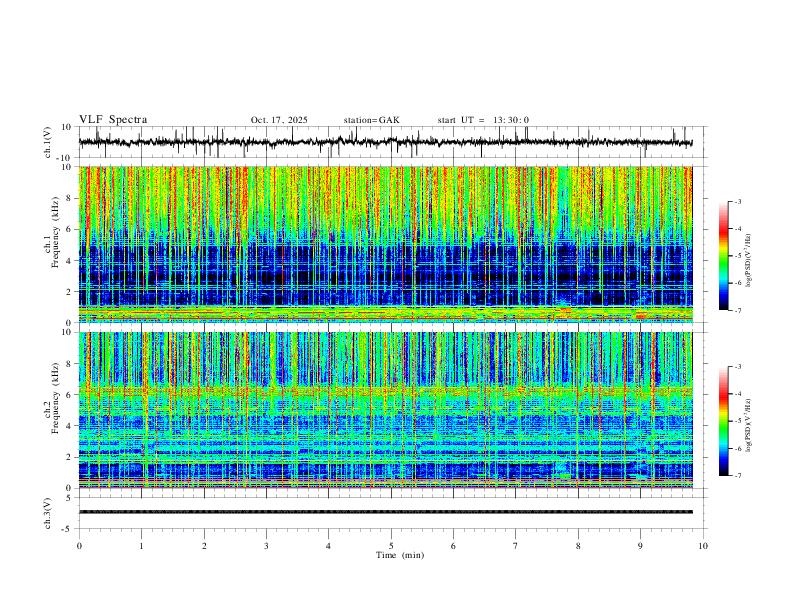Click the "4" kHz tick on ch.2 axis

click(70, 426)
